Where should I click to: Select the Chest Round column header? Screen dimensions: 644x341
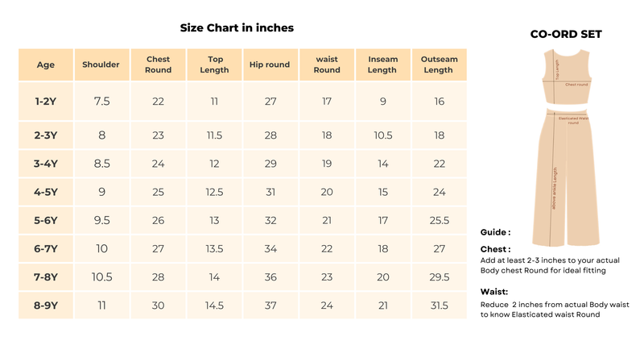pos(159,64)
